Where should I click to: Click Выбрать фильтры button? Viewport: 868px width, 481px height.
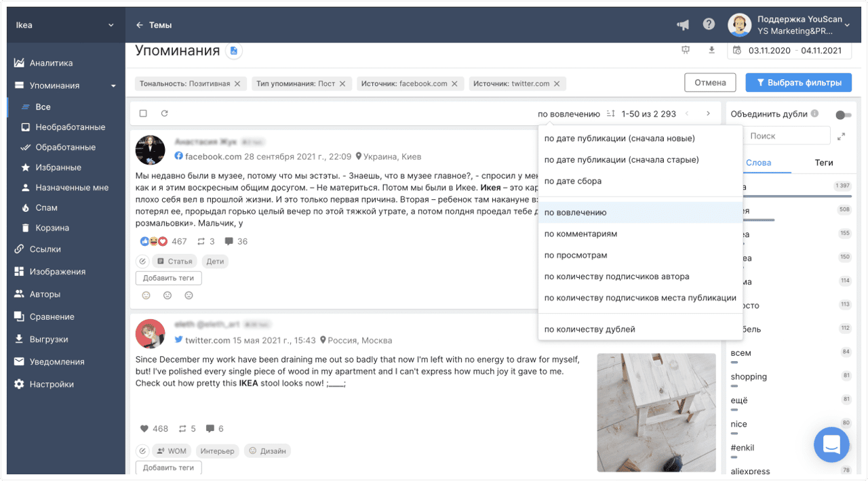tap(799, 83)
